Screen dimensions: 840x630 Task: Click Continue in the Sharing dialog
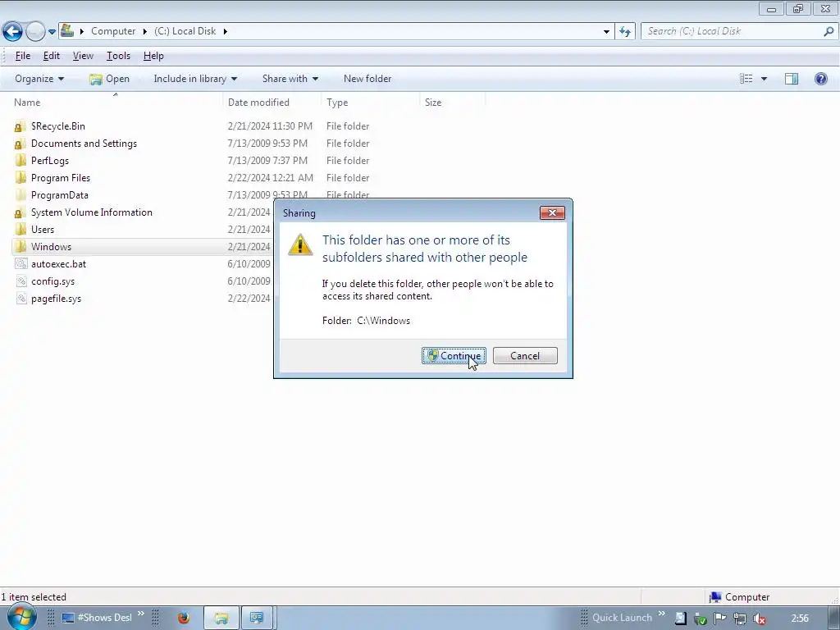pos(454,356)
